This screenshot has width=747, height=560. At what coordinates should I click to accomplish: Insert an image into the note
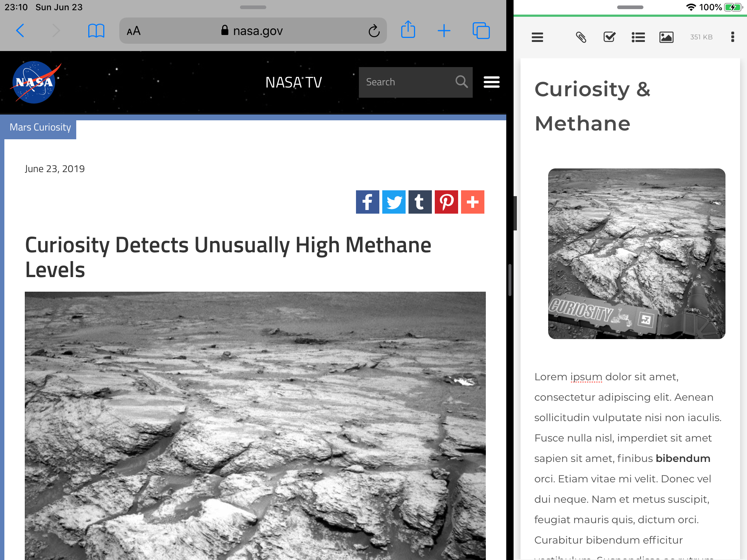pos(666,37)
